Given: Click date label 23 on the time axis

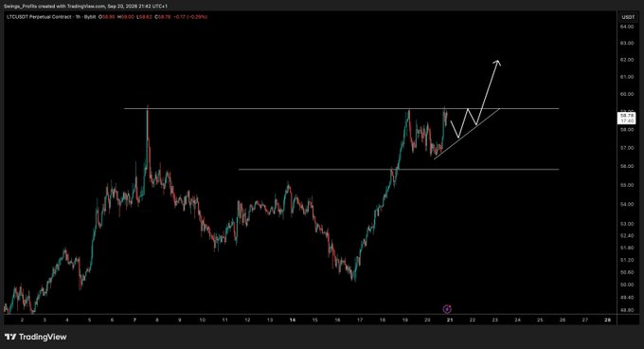Looking at the screenshot, I should tap(495, 320).
